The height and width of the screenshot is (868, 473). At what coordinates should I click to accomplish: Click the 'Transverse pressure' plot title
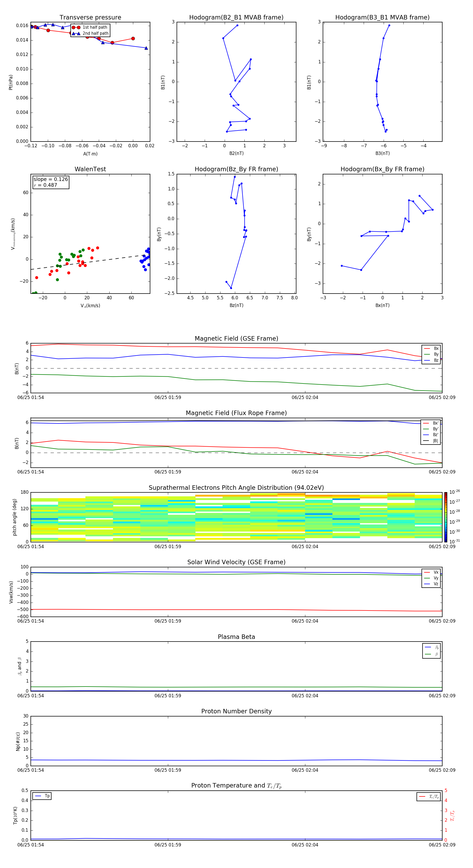click(x=90, y=18)
